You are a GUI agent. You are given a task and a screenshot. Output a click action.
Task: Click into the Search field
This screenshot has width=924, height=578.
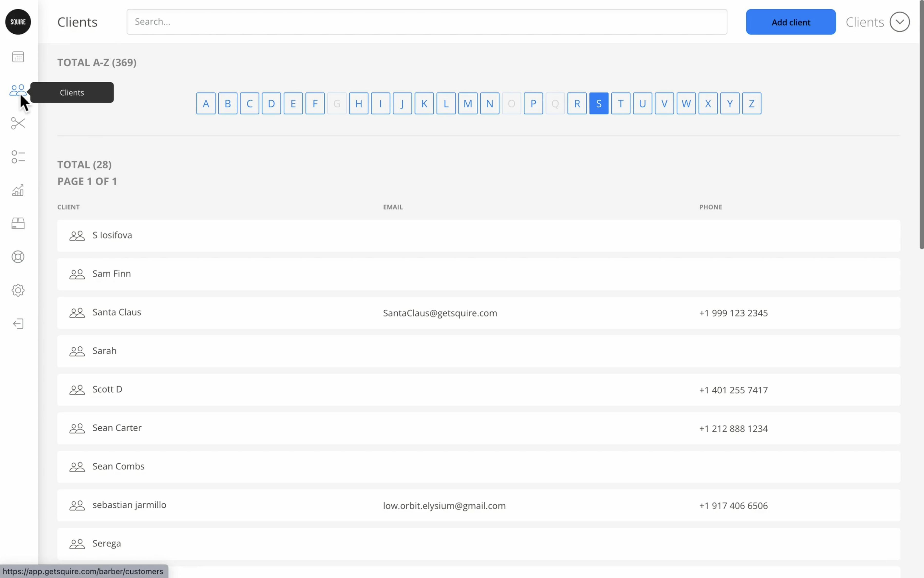tap(426, 22)
